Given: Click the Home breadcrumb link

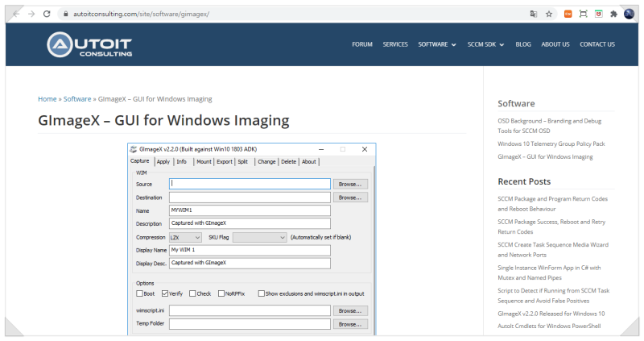Looking at the screenshot, I should [x=47, y=99].
